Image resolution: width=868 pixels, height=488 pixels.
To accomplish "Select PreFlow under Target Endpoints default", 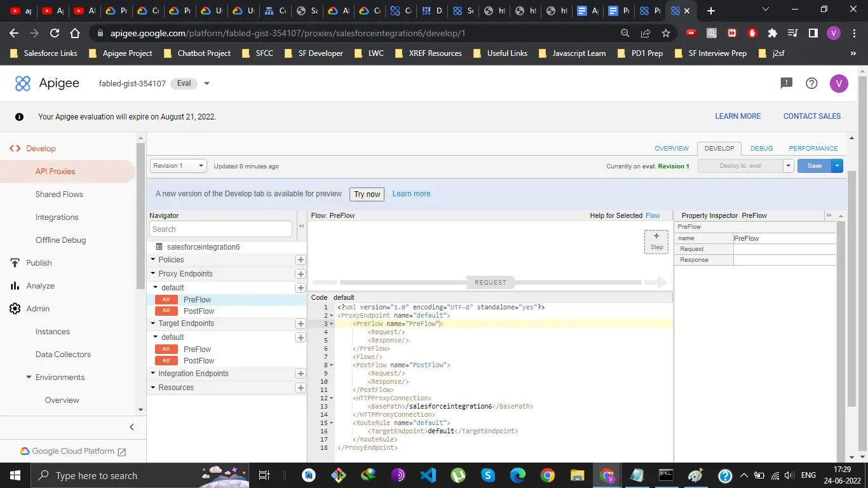I will 197,349.
